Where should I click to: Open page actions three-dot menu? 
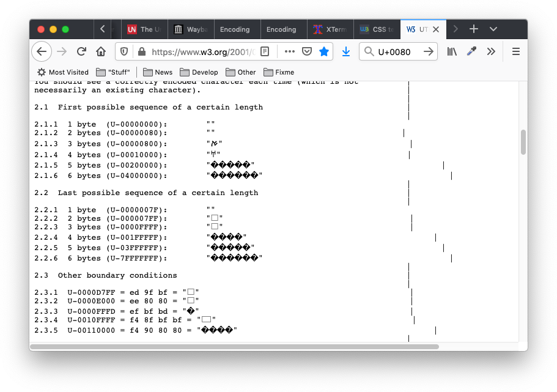coord(290,52)
